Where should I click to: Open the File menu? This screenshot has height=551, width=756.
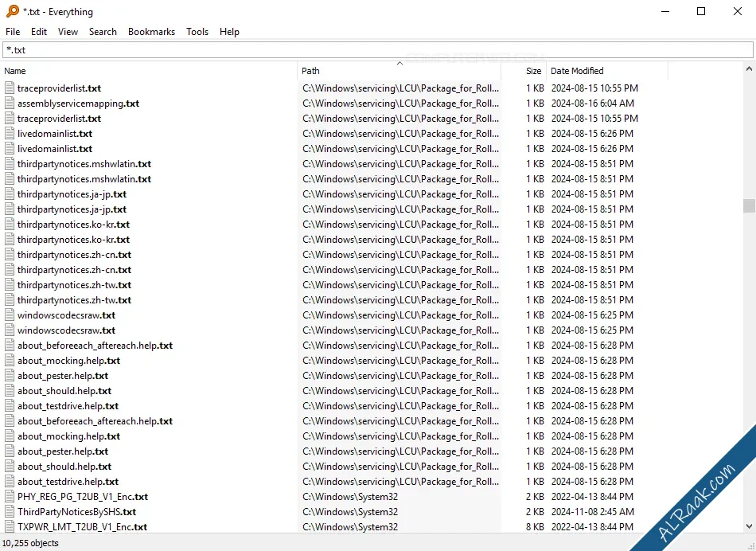point(13,32)
